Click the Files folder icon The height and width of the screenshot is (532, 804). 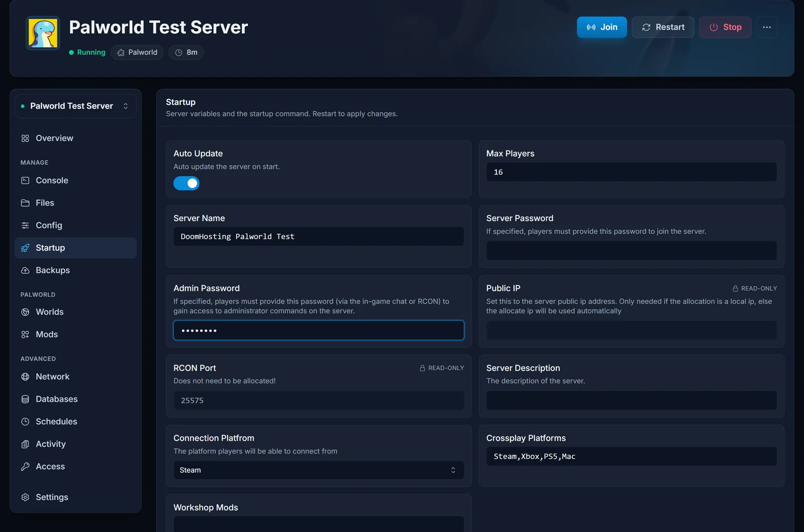(x=25, y=203)
